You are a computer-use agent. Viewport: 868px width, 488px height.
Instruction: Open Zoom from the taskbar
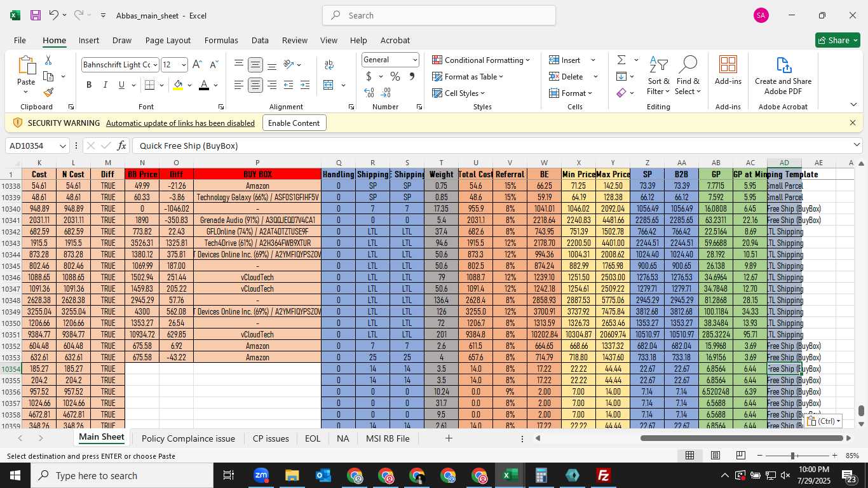coord(261,475)
